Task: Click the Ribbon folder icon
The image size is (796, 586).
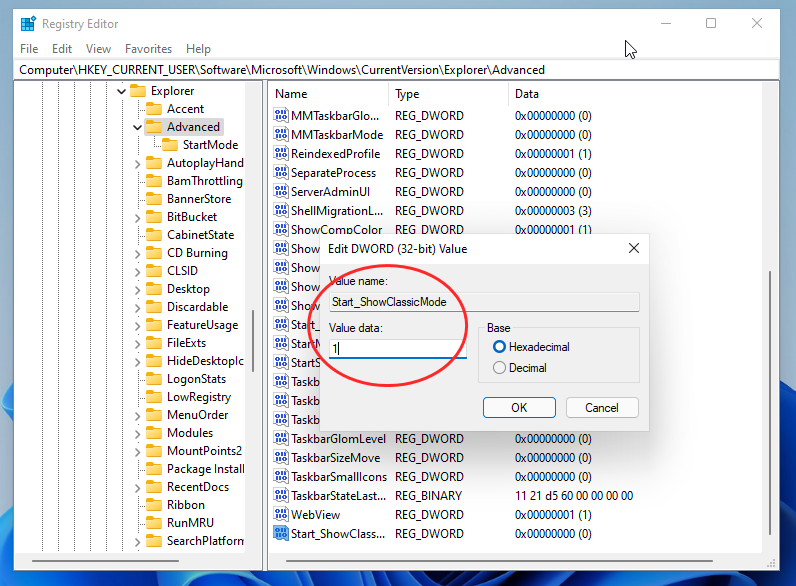Action: pyautogui.click(x=153, y=505)
